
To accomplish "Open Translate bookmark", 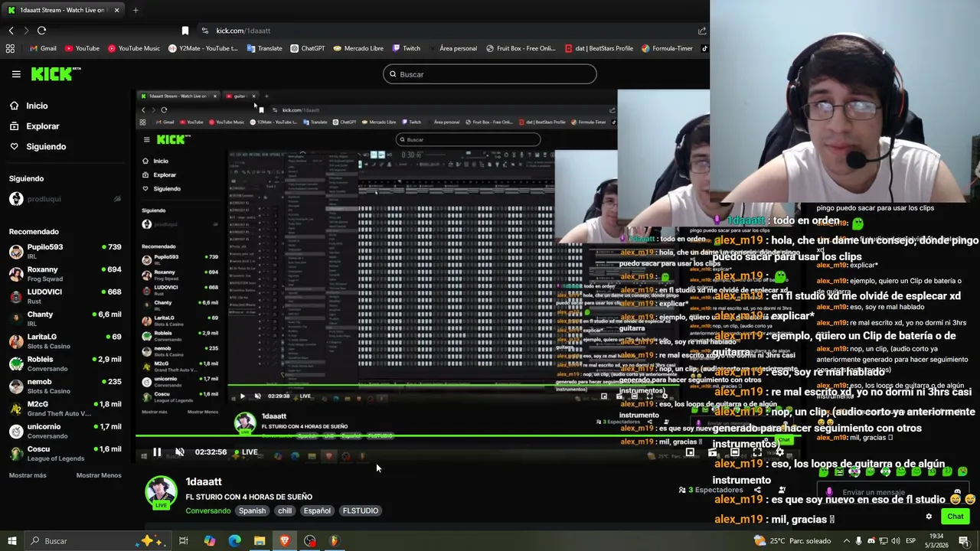I will point(264,48).
